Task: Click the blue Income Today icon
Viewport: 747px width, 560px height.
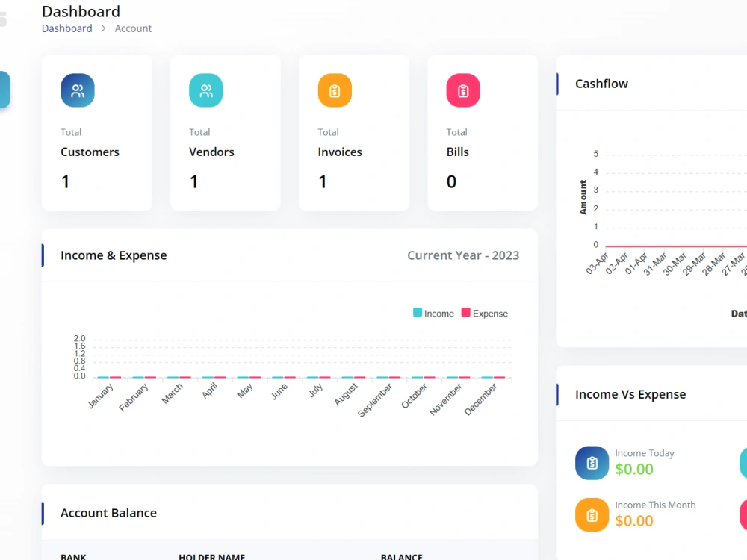Action: (x=592, y=463)
